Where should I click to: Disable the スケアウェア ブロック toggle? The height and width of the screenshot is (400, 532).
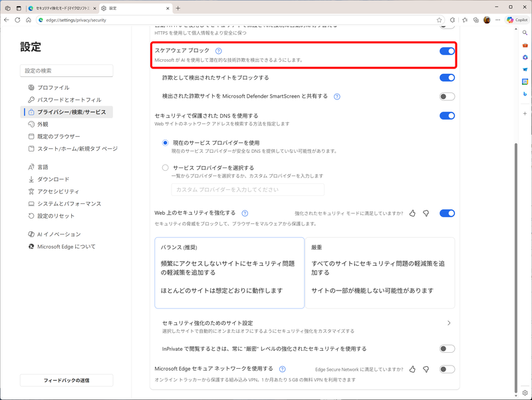tap(446, 50)
